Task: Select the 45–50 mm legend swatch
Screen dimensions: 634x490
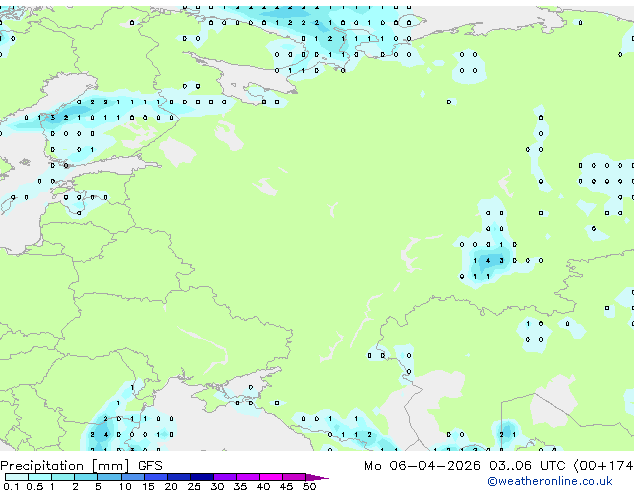Action: pos(294,477)
